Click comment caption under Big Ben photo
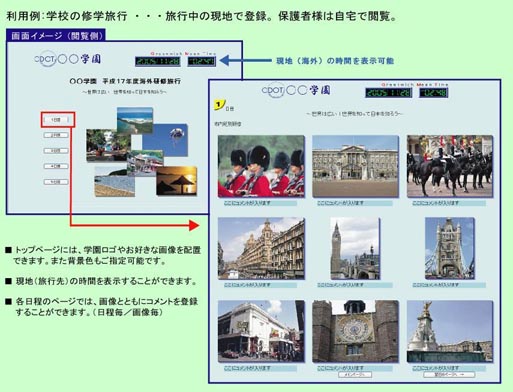Viewport: 513px width, 392px height. pos(355,285)
